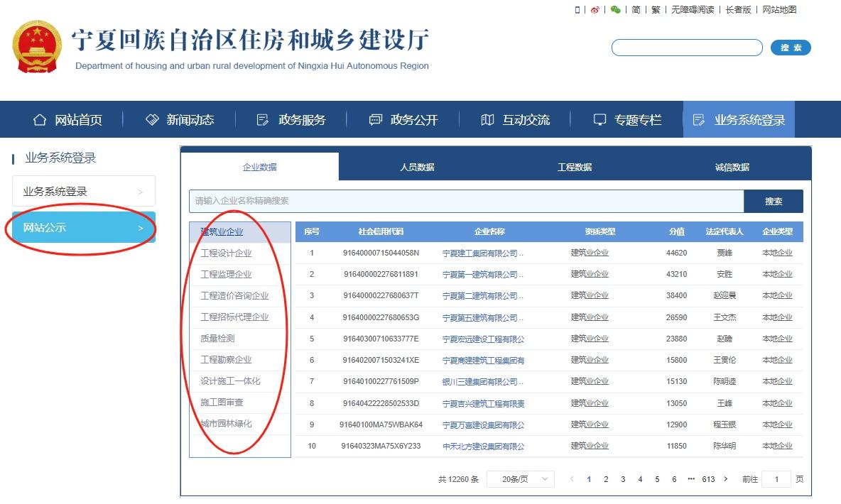Open 业务系统登录 in the navigation bar
Screen dimensions: 841x504
[739, 119]
